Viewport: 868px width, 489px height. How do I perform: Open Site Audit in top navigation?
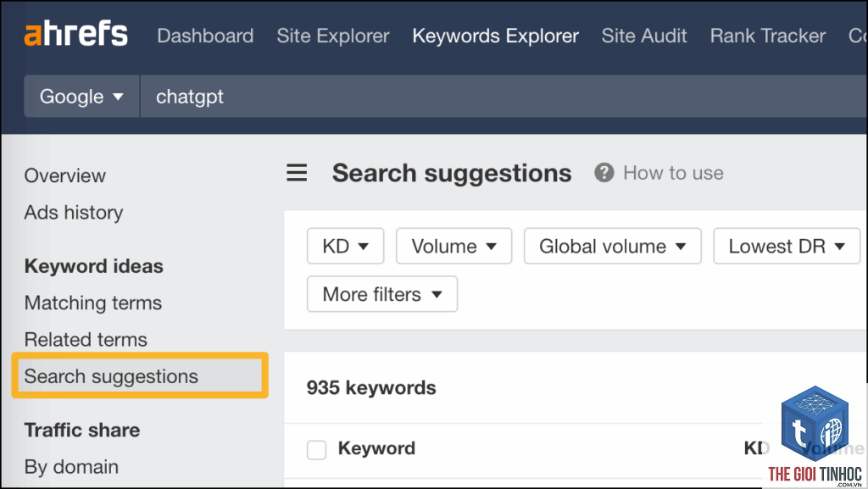click(x=644, y=36)
